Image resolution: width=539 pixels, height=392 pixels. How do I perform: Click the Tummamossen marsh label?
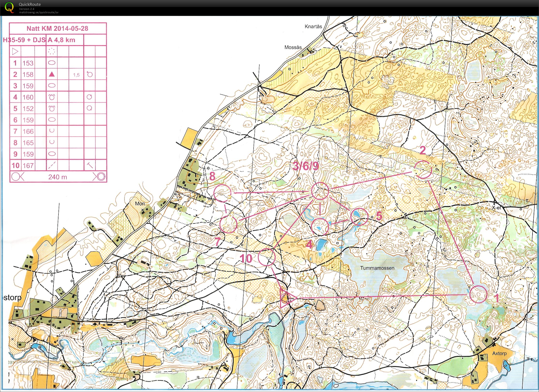377,268
